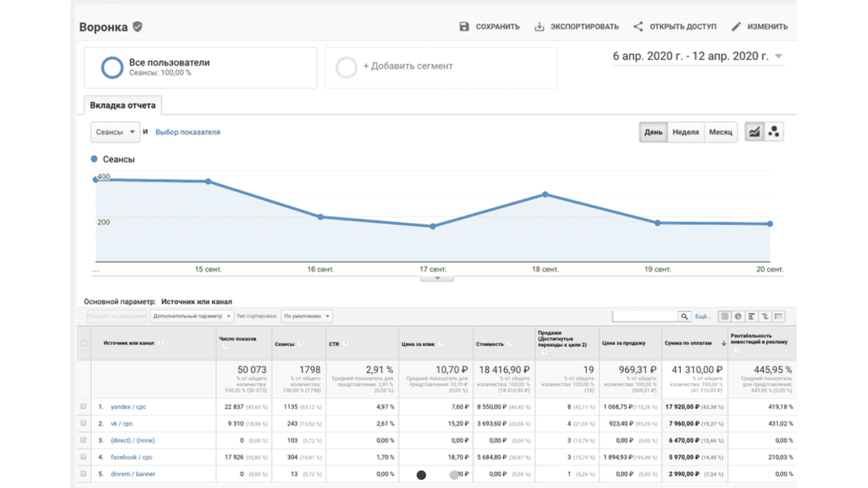Tick the checkbox for yandex / cpc row
The width and height of the screenshot is (868, 488).
[x=84, y=407]
